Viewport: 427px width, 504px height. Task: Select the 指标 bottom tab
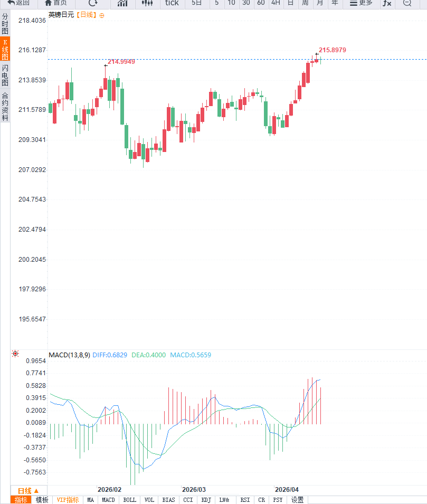point(21,500)
